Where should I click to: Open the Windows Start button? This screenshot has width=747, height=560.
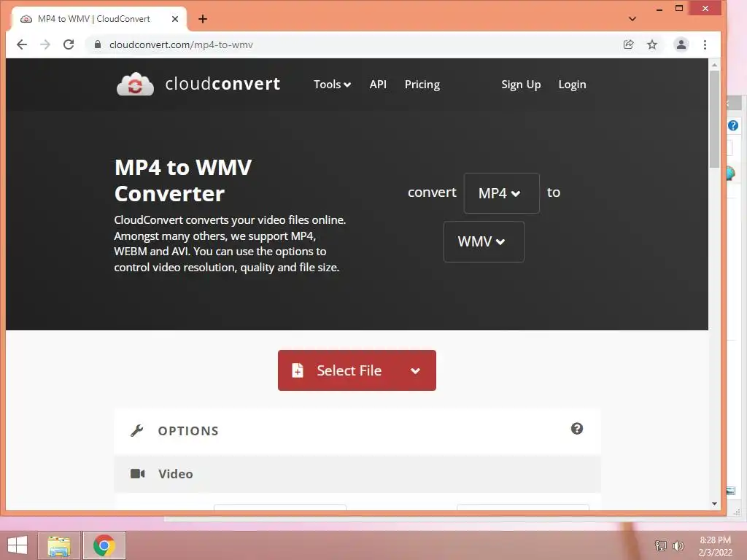click(x=18, y=545)
